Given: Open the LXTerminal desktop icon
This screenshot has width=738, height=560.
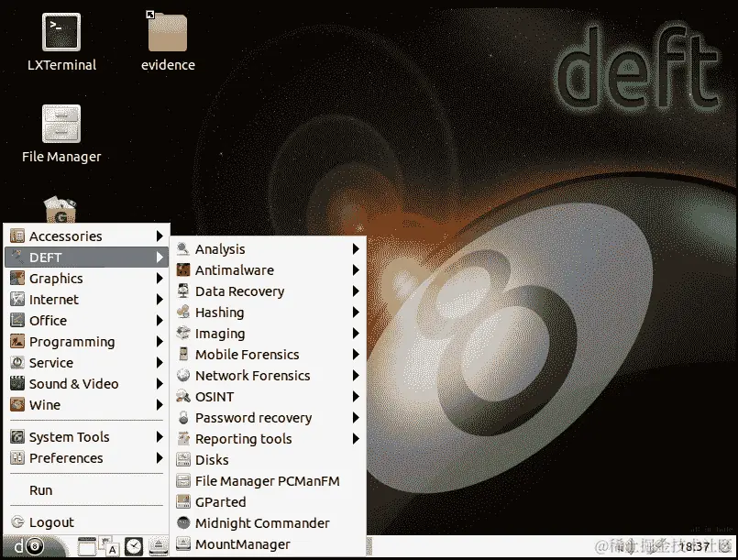Looking at the screenshot, I should coord(61,32).
